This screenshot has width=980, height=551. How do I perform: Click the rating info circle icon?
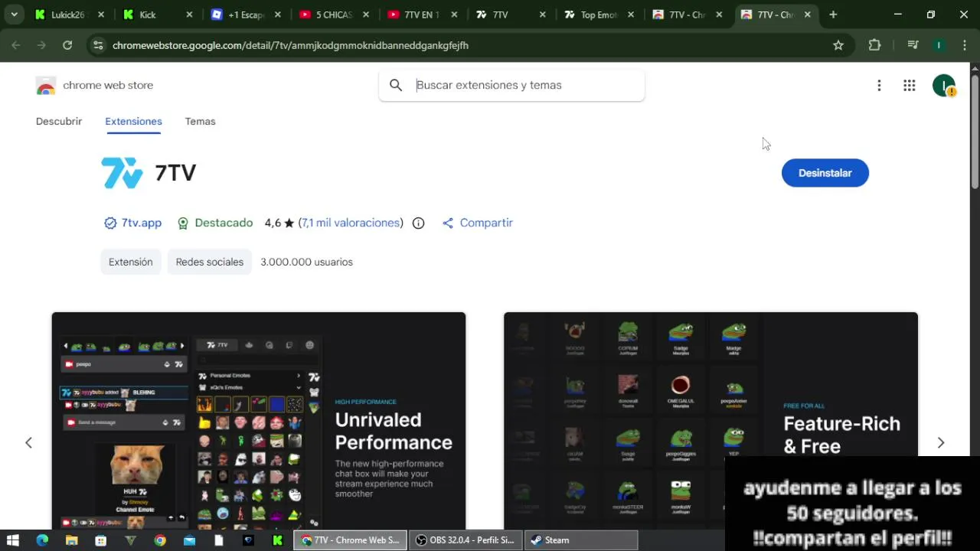418,223
